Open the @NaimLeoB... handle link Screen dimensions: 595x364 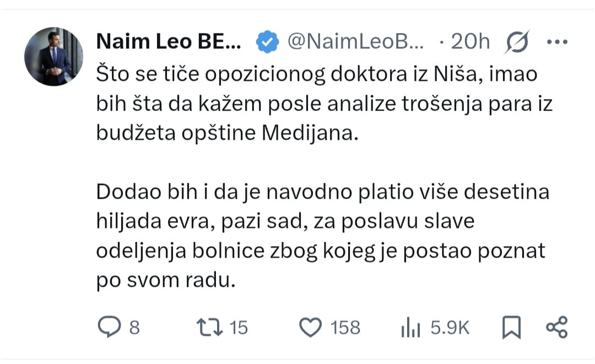point(355,41)
